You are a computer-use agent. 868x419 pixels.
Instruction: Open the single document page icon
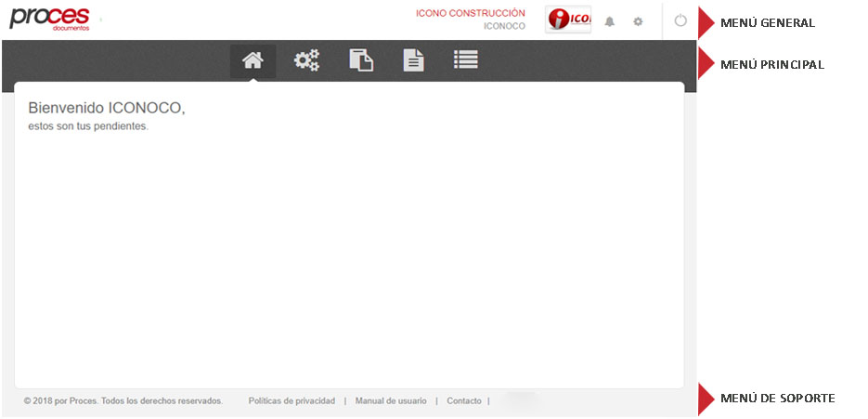pos(413,60)
